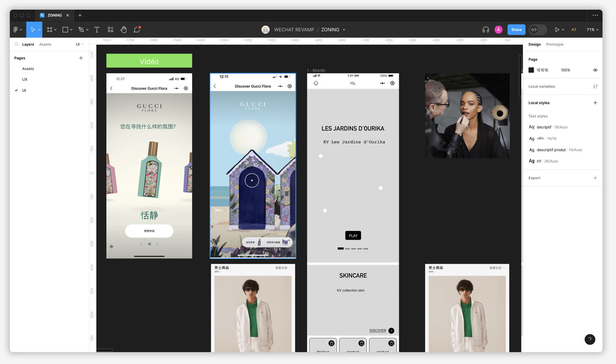This screenshot has width=616, height=364.
Task: Open a new tab with plus icon
Action: tap(80, 15)
